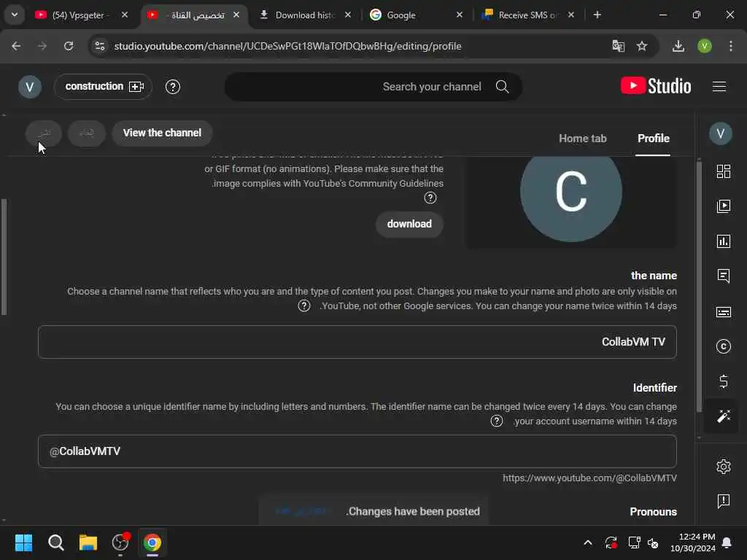The width and height of the screenshot is (747, 560).
Task: Click the YouTube Studio logo
Action: (x=656, y=86)
